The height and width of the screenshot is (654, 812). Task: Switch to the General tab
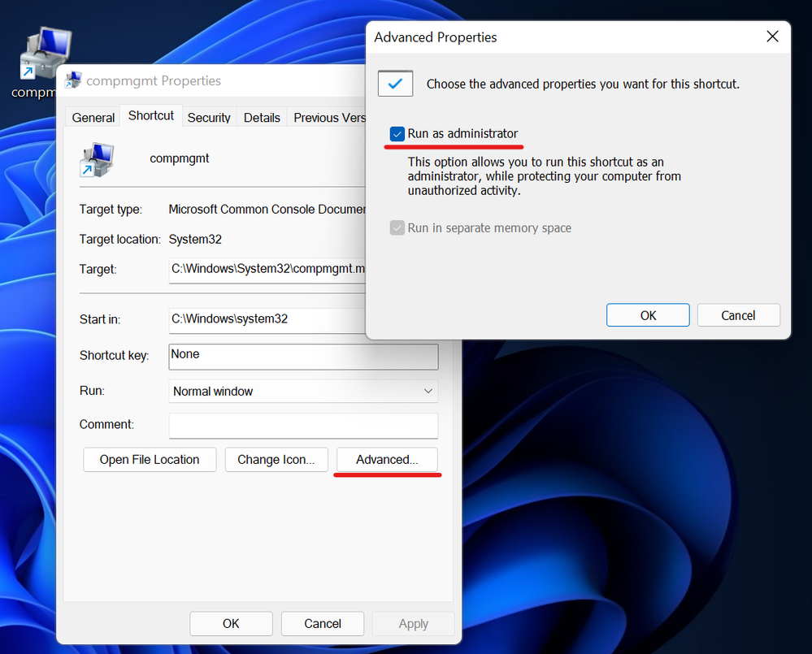pyautogui.click(x=93, y=118)
